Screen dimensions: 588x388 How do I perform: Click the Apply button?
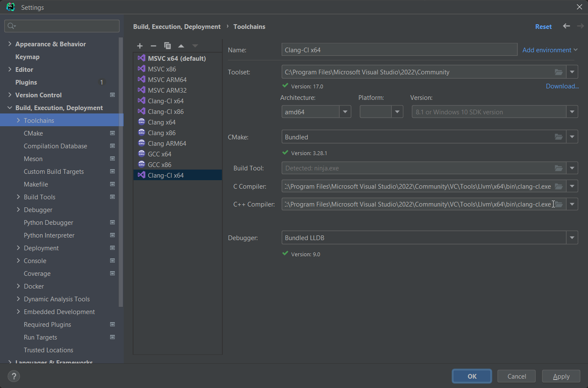pos(561,376)
